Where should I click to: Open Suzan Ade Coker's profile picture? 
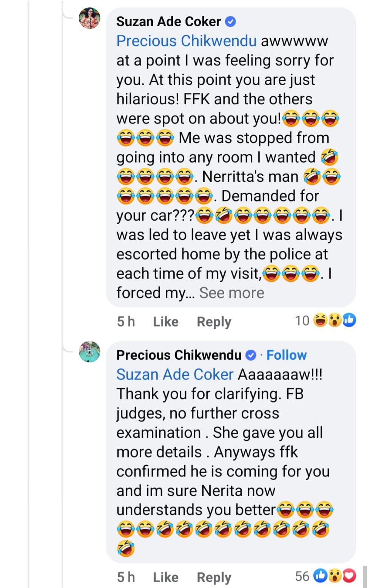pyautogui.click(x=89, y=18)
